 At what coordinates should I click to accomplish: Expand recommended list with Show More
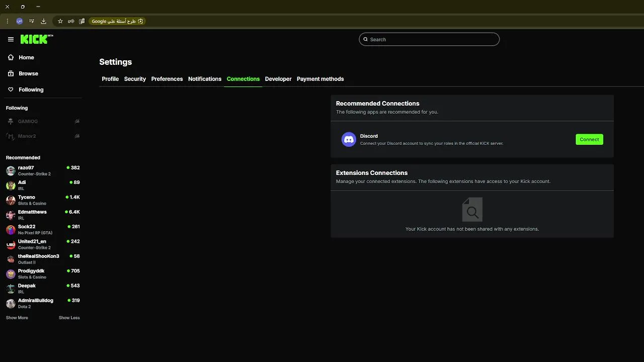17,318
